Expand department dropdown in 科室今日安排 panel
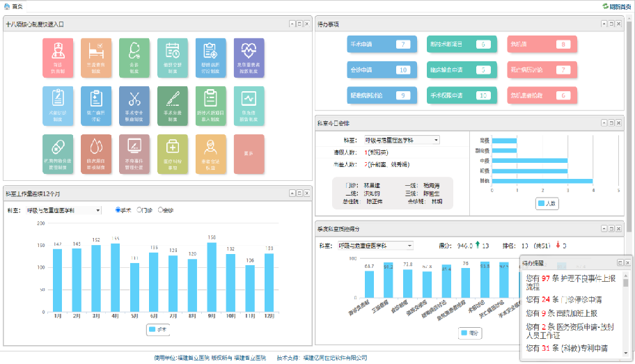This screenshot has height=364, width=635. coord(398,140)
